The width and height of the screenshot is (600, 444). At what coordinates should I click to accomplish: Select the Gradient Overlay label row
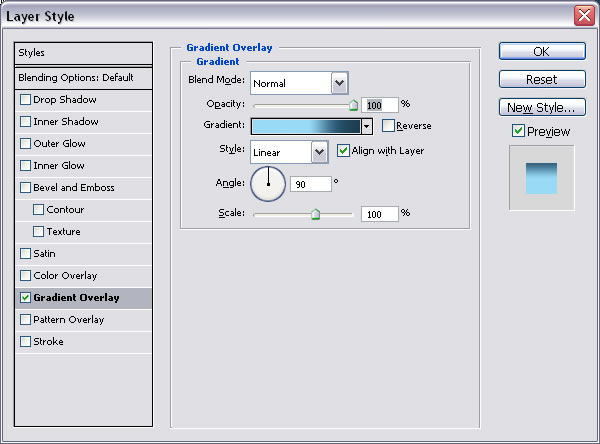(x=83, y=298)
